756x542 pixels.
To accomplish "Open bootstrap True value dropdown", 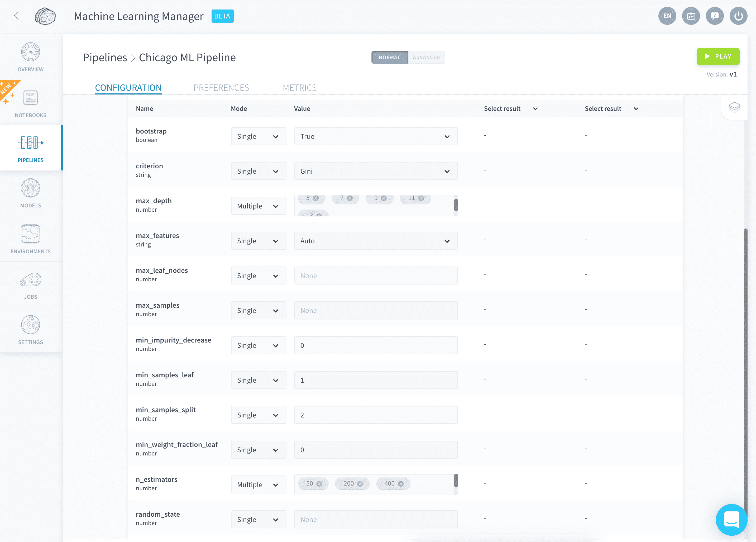I will click(x=376, y=136).
